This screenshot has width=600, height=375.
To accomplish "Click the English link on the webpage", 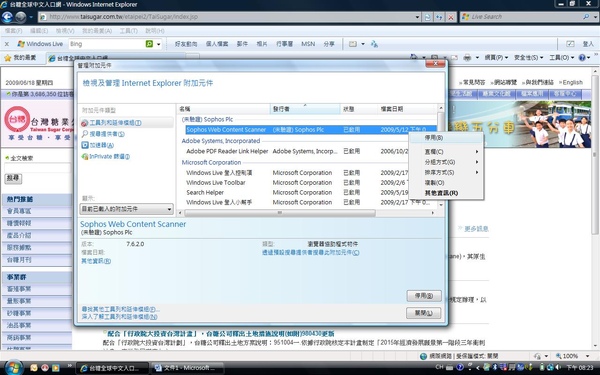I will point(572,82).
